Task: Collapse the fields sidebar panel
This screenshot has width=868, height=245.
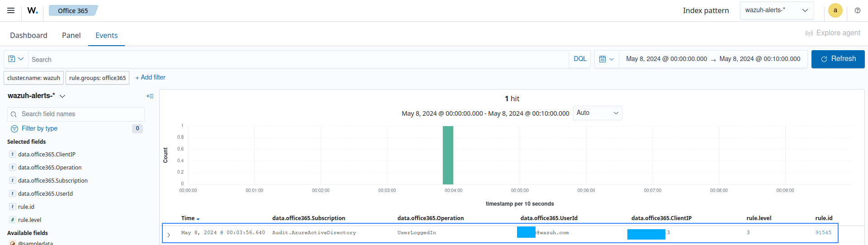Action: (x=150, y=96)
